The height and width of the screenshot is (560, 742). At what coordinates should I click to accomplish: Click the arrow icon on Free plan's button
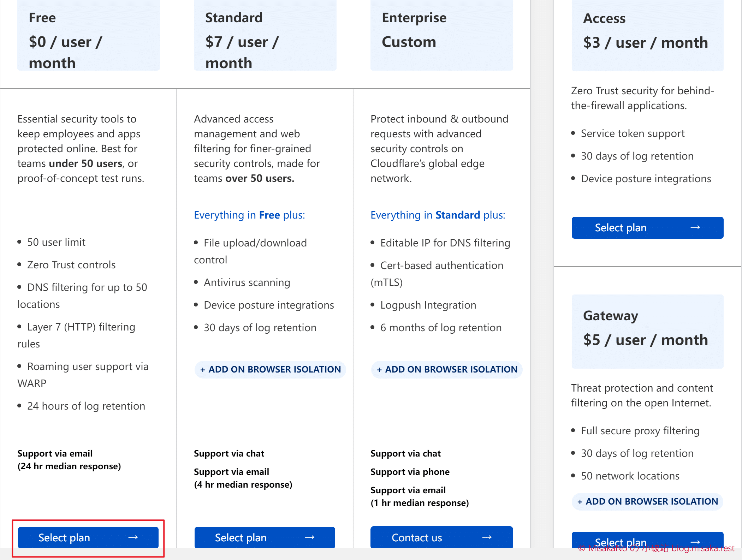pos(133,537)
